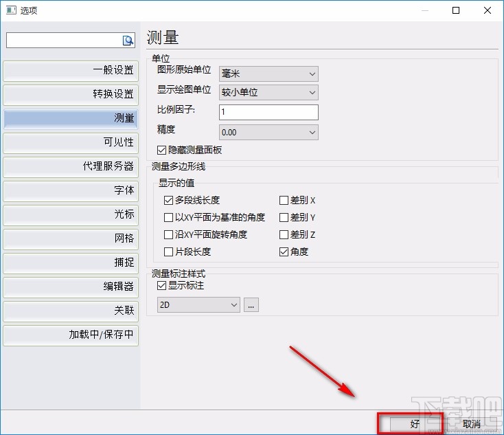
Task: Toggle the 显示标注 checkbox
Action: pyautogui.click(x=161, y=285)
